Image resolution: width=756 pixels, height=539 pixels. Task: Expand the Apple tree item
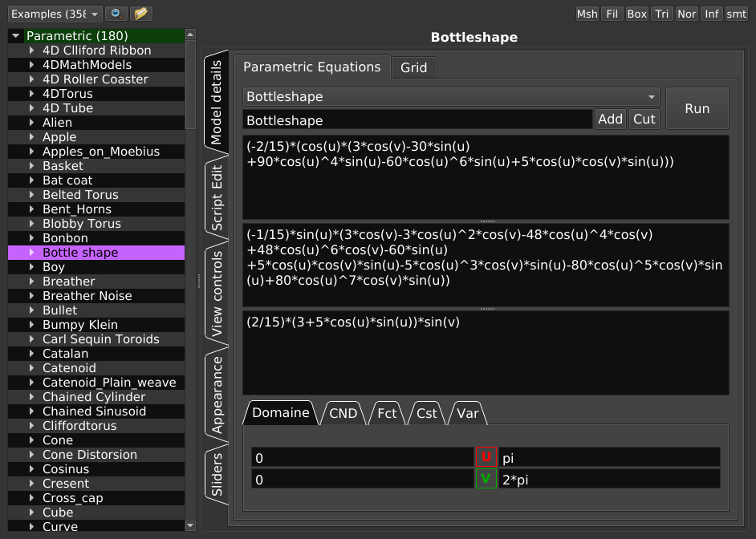click(32, 137)
